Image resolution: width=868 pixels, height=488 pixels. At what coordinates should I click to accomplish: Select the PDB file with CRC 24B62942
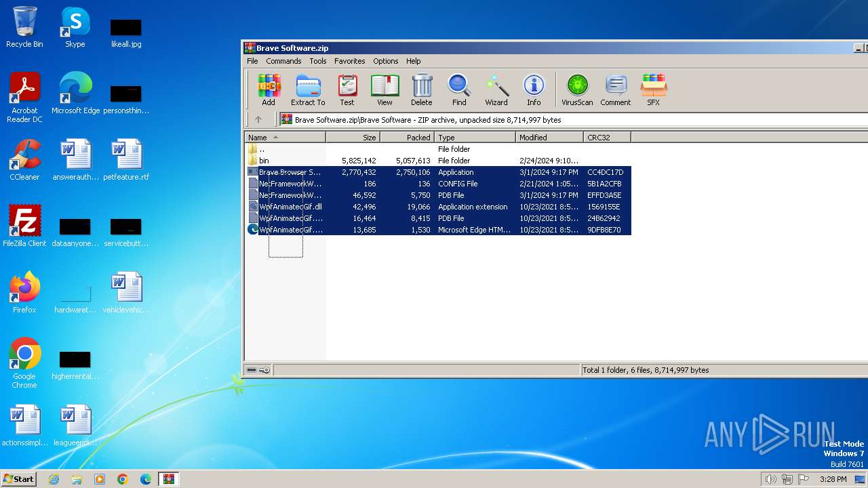[438, 218]
